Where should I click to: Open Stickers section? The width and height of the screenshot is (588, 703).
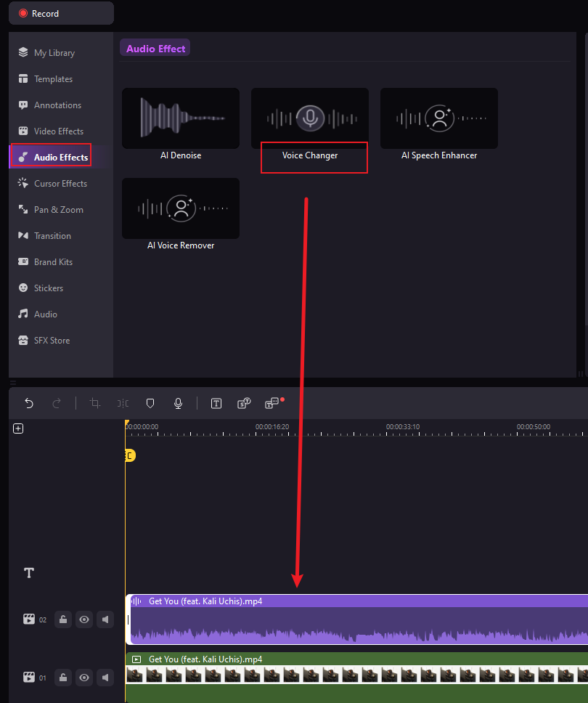point(49,288)
